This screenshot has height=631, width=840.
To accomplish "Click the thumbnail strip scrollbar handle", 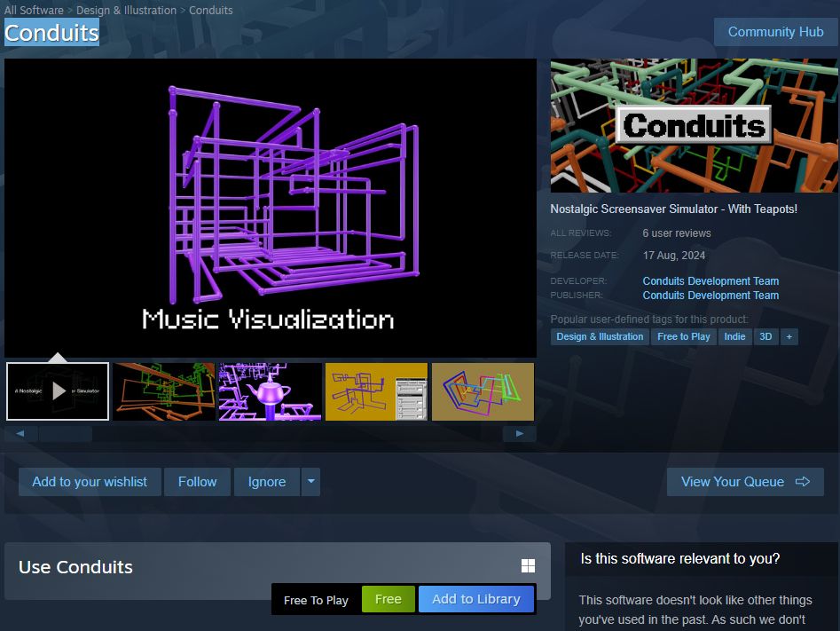I will coord(66,433).
